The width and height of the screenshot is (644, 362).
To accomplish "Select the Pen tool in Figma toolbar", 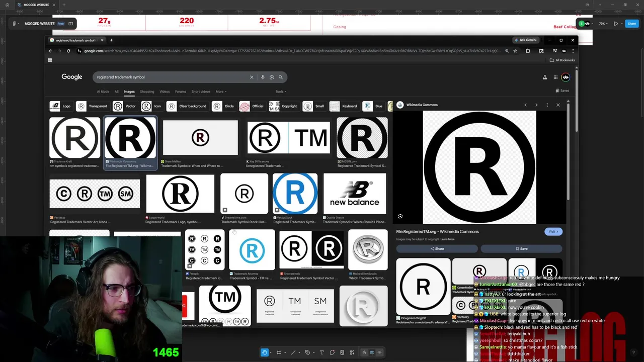I will click(307, 352).
